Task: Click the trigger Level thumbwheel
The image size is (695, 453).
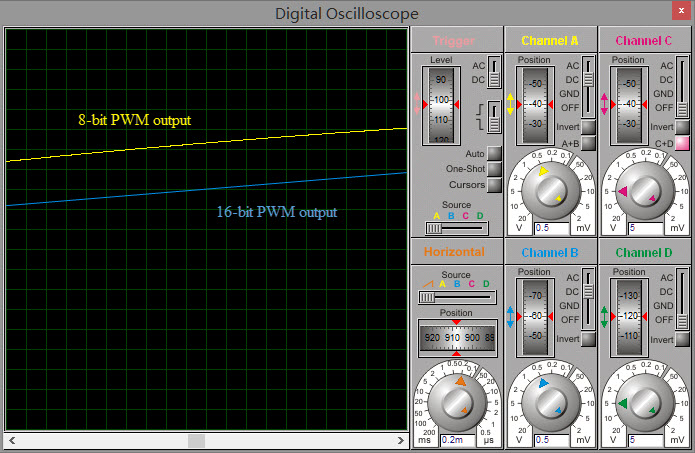Action: (x=441, y=105)
